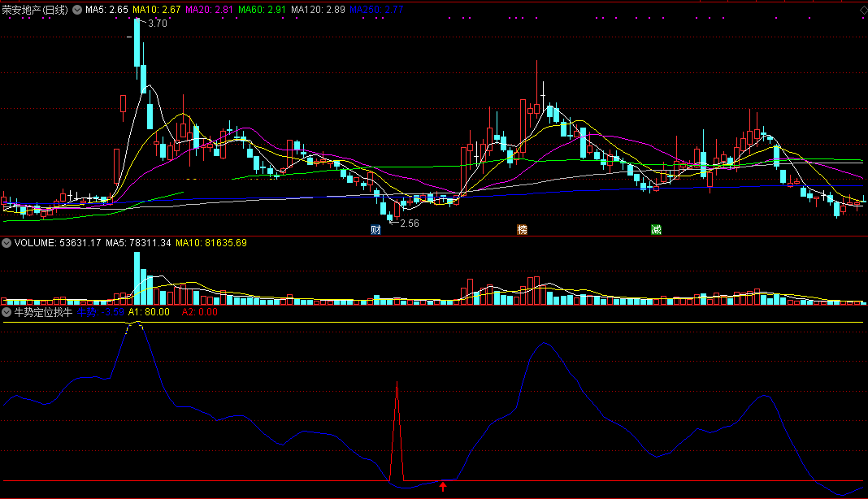Select the MA60: 2.91 moving average label

pyautogui.click(x=262, y=10)
